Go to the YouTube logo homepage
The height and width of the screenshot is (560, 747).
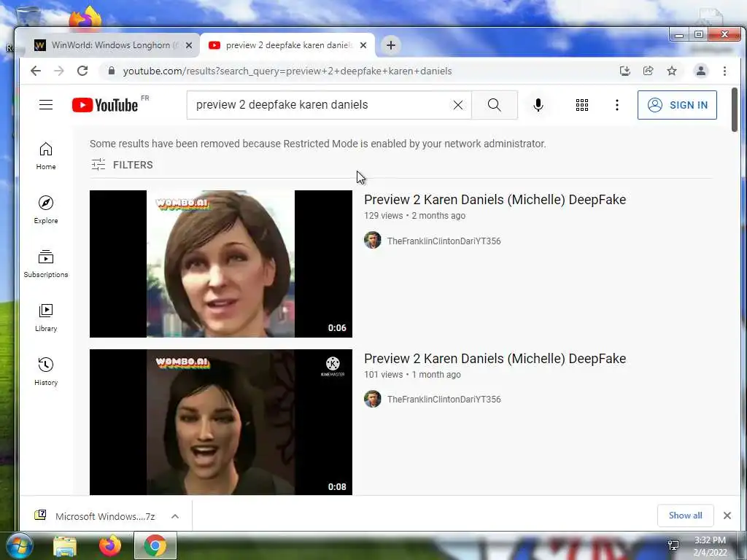coord(105,105)
